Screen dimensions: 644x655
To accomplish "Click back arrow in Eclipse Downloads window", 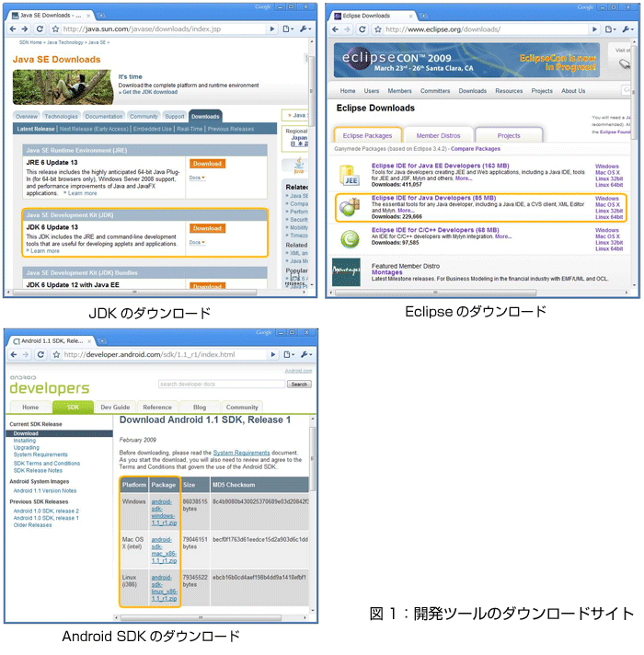I will click(336, 29).
